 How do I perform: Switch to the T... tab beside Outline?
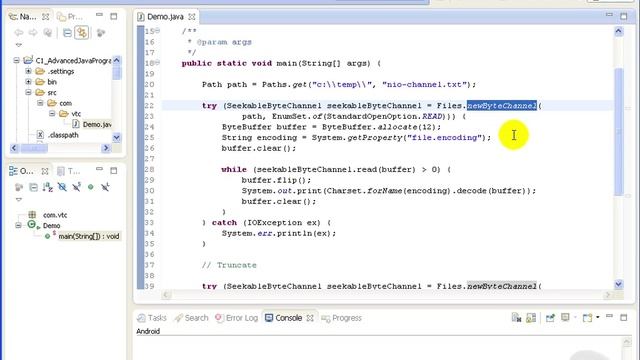point(69,171)
